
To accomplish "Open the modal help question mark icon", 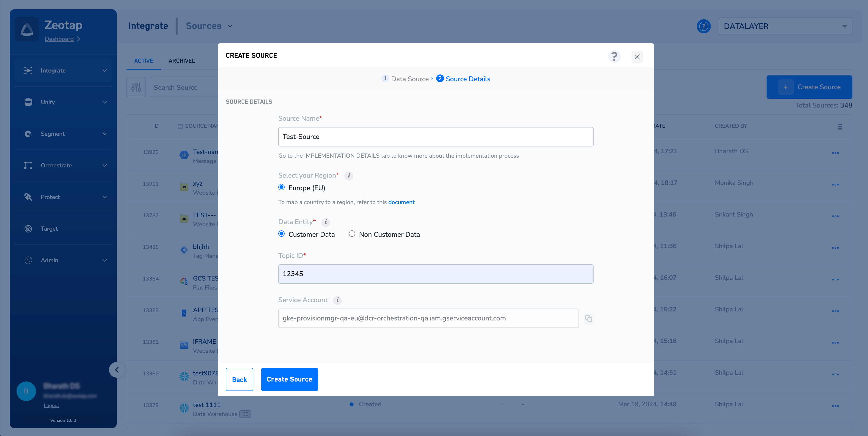I will (614, 56).
